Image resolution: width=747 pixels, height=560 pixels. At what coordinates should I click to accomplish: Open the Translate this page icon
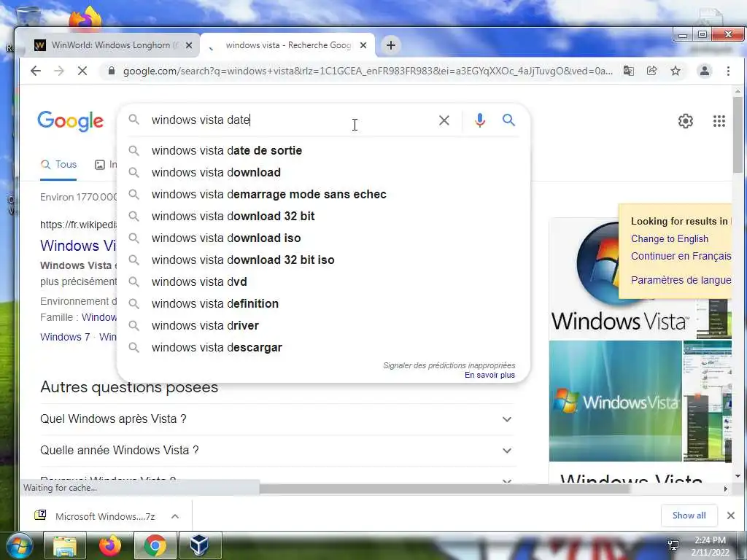click(x=629, y=71)
